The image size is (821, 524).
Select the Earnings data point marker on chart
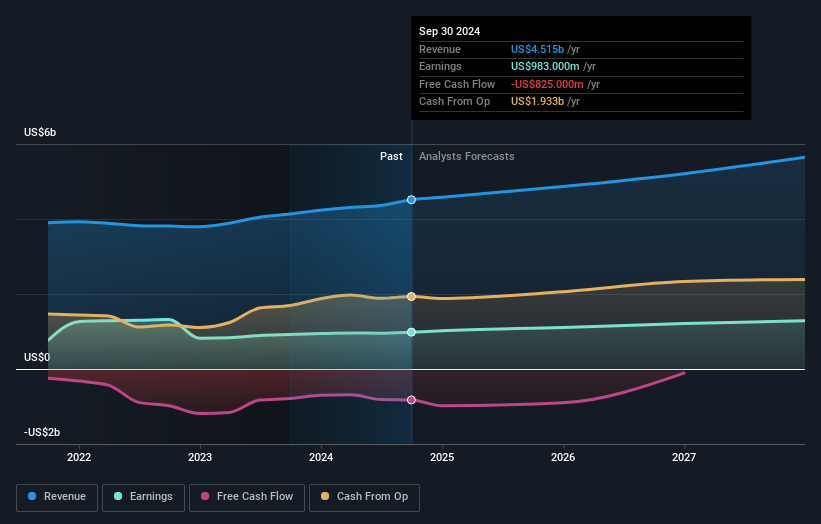tap(412, 332)
